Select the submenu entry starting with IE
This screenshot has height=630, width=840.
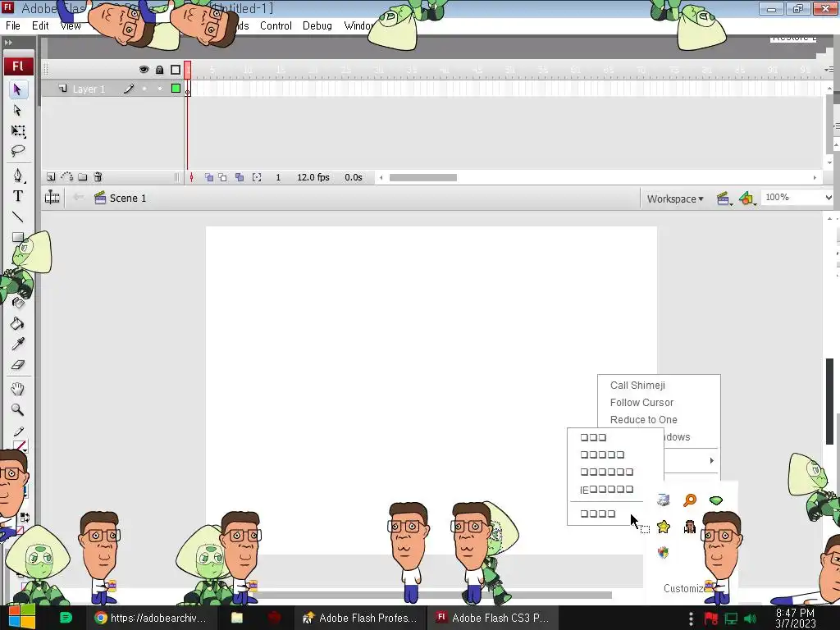(606, 490)
